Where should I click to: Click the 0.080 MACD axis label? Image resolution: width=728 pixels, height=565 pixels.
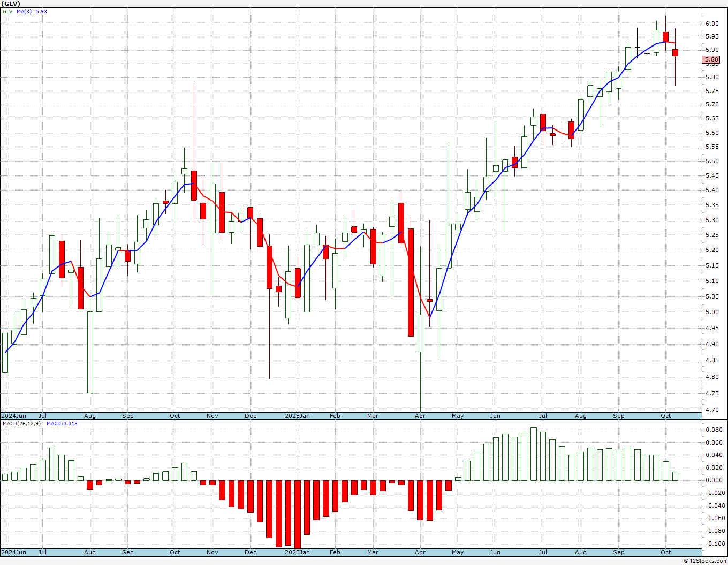(x=714, y=430)
